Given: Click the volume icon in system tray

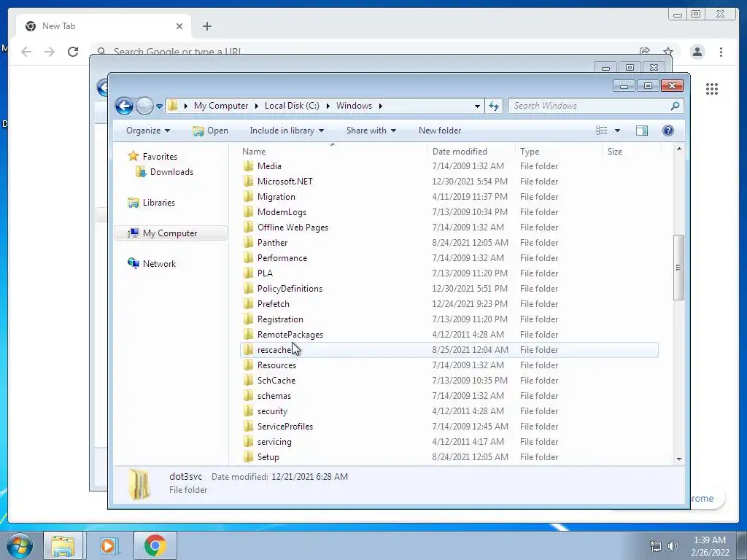Looking at the screenshot, I should (x=673, y=546).
